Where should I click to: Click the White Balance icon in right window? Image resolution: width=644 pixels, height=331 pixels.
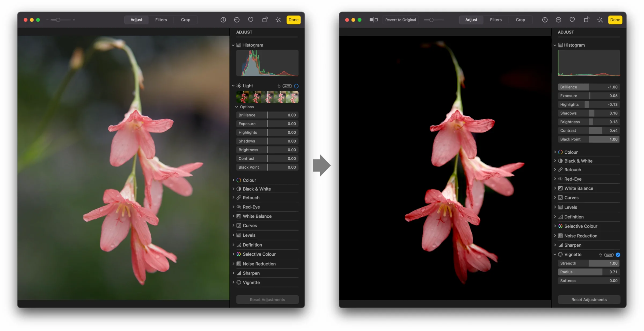(560, 188)
